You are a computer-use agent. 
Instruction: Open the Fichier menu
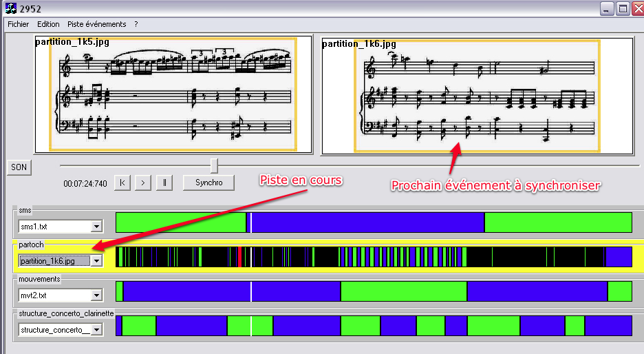pyautogui.click(x=18, y=24)
